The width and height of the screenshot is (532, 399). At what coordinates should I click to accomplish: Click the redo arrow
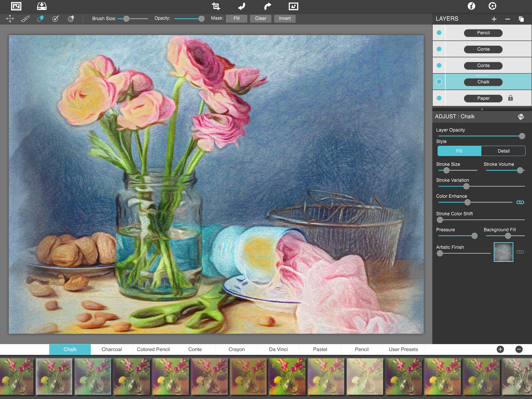click(x=268, y=6)
